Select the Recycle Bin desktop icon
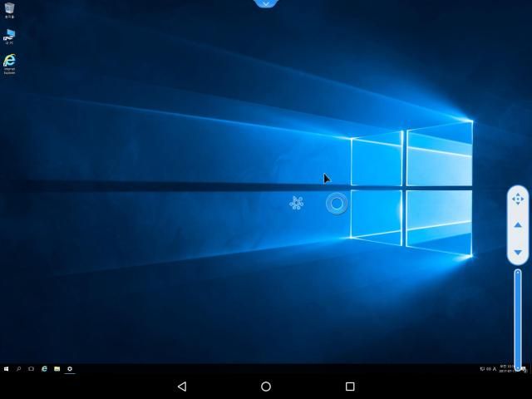Image resolution: width=532 pixels, height=399 pixels. click(9, 9)
